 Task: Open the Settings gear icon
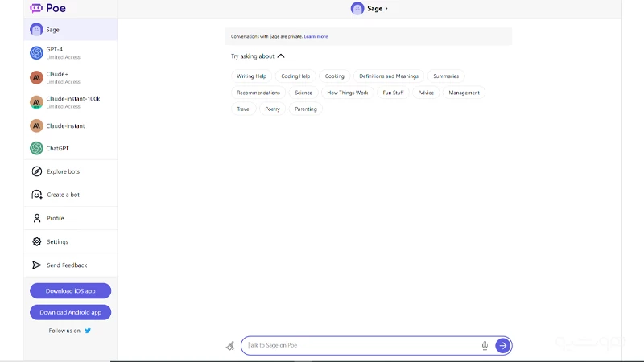click(x=37, y=241)
